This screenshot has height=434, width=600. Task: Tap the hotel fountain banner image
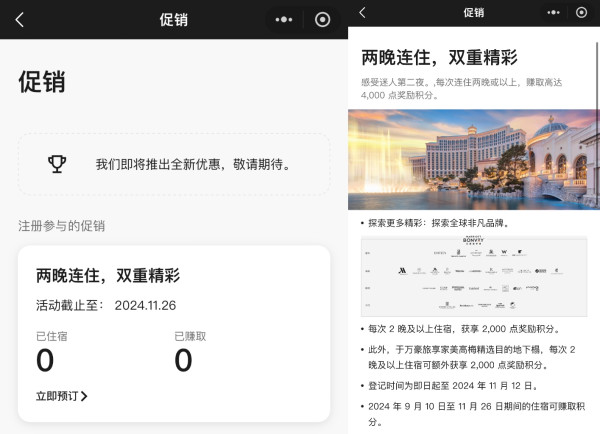pyautogui.click(x=474, y=160)
